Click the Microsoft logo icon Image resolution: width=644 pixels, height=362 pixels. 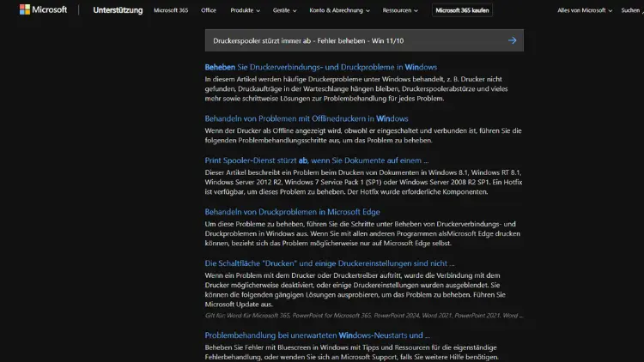[x=25, y=9]
